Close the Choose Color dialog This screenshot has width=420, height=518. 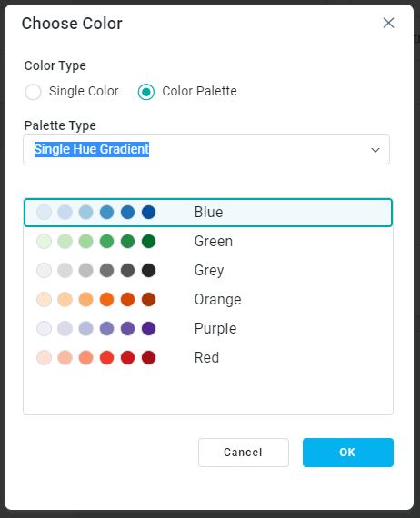point(388,23)
